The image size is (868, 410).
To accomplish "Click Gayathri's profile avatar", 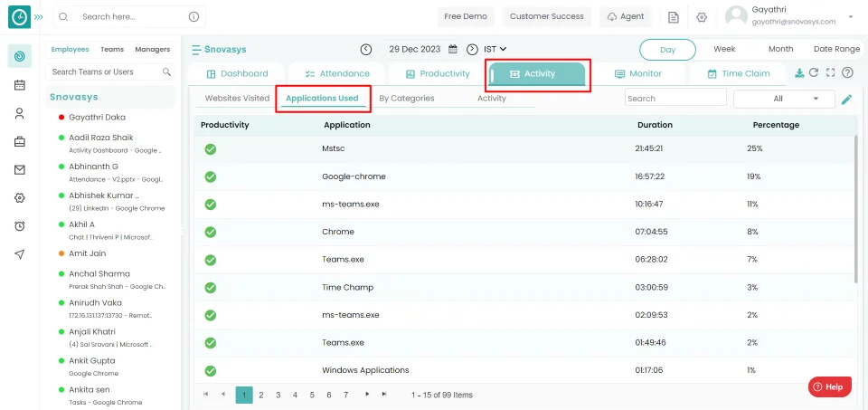I will pos(736,16).
